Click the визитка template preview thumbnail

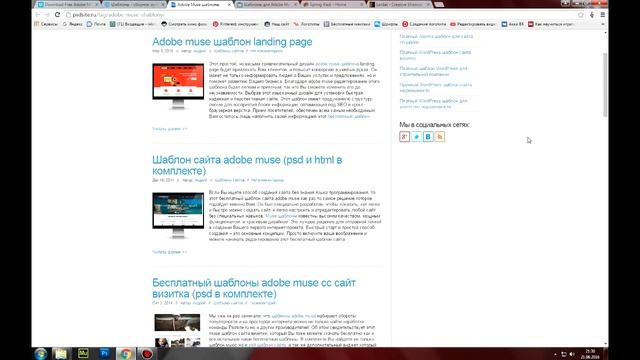click(x=178, y=331)
